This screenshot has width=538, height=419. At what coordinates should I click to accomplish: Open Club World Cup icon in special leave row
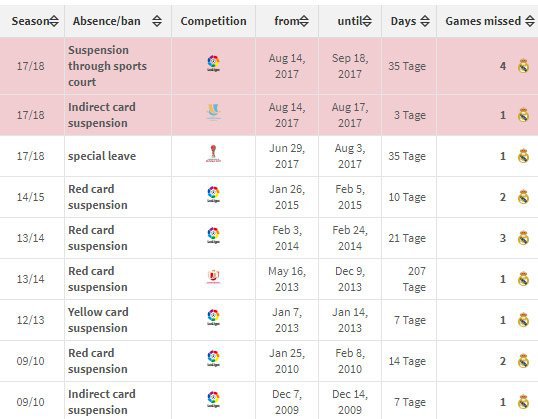213,153
